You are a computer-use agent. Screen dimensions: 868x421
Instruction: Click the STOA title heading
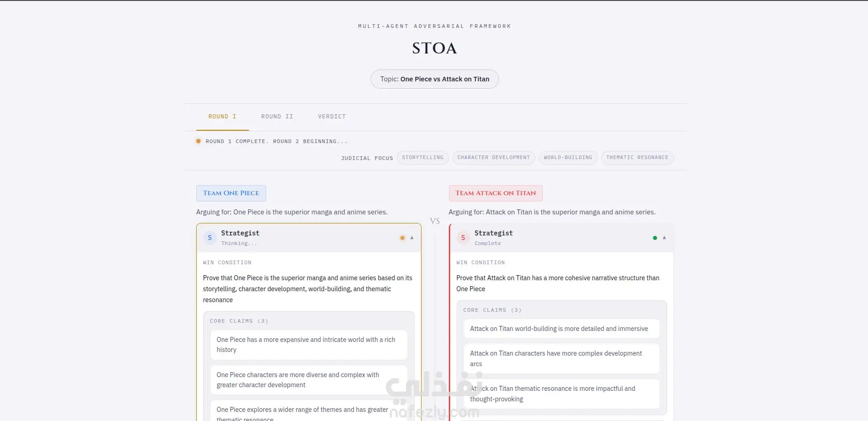tap(435, 48)
